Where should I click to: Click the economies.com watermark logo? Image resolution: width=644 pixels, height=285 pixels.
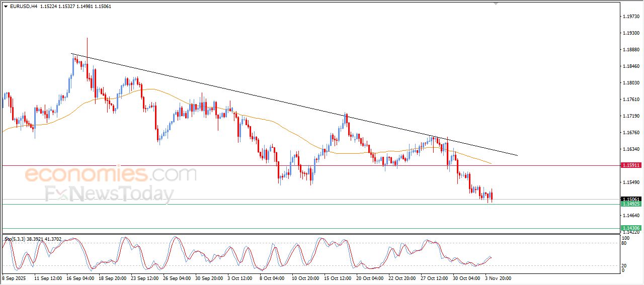[110, 174]
